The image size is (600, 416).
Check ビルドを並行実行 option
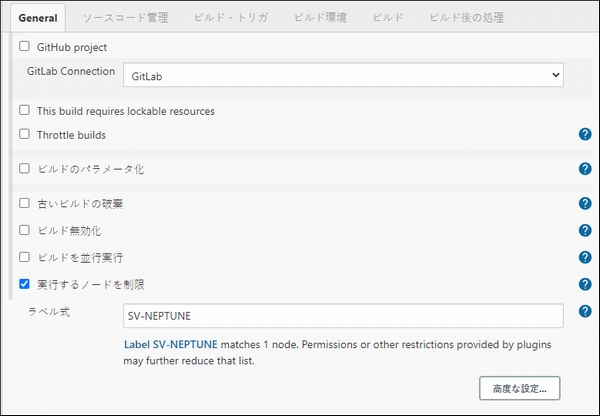tap(24, 257)
